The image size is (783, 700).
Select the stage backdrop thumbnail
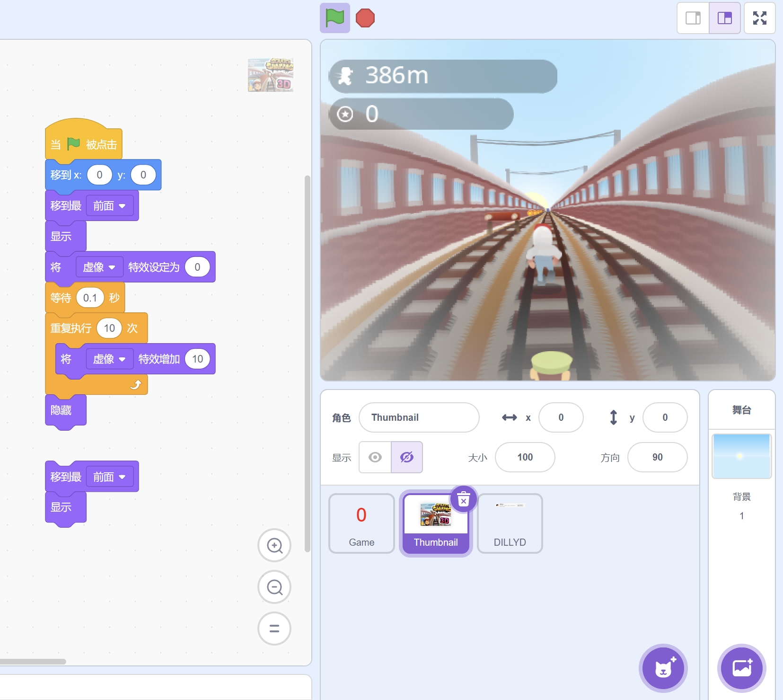pyautogui.click(x=741, y=456)
